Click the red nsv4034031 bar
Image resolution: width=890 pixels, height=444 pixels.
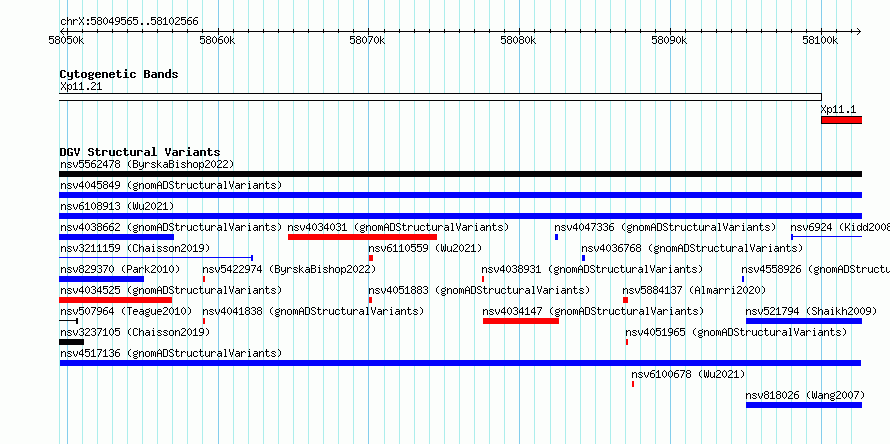[362, 237]
